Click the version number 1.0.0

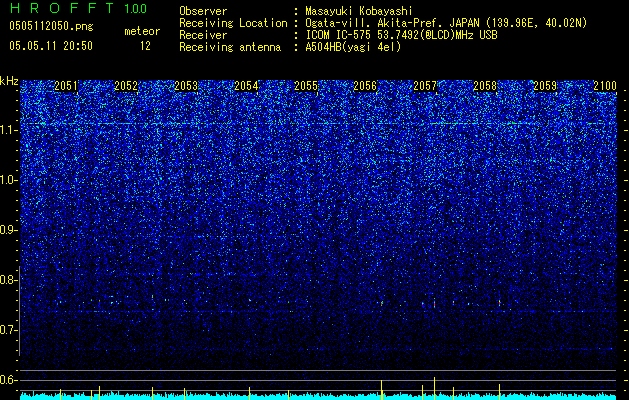135,8
